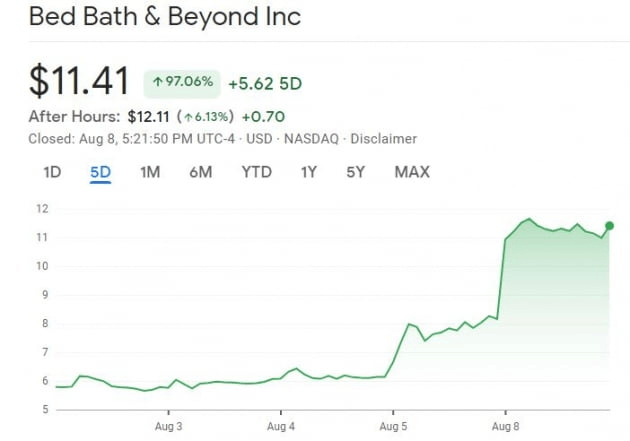Click the green 97.06% change badge
Viewport: 630px width, 441px height.
184,82
